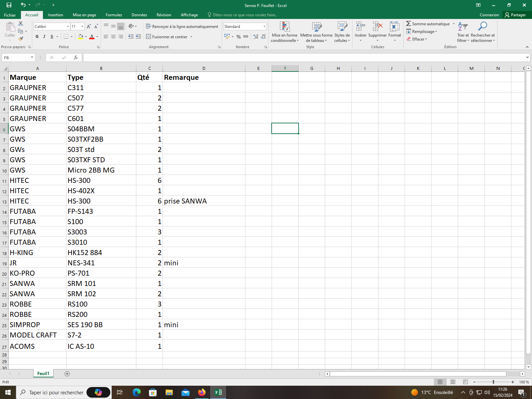Image resolution: width=532 pixels, height=399 pixels.
Task: Switch to the Insertion tab
Action: [x=55, y=15]
